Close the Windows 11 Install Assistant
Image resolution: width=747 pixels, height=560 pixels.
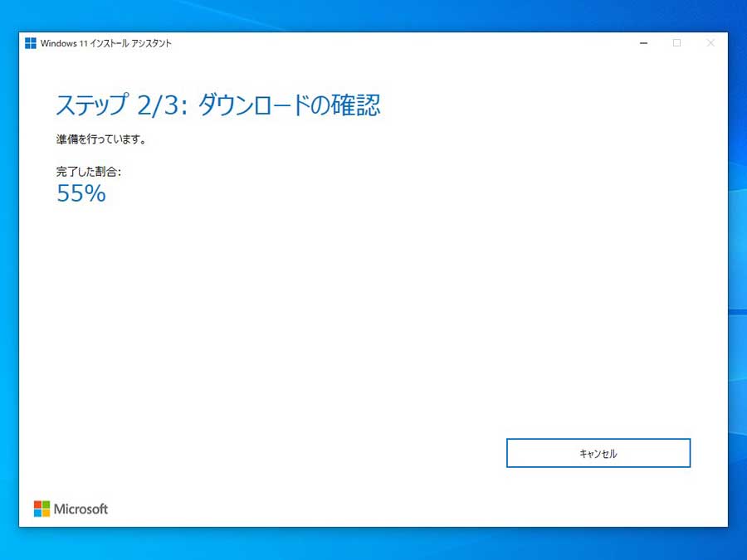(710, 43)
